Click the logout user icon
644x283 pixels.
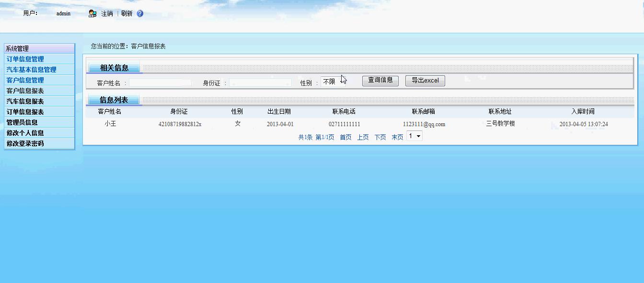tap(92, 13)
